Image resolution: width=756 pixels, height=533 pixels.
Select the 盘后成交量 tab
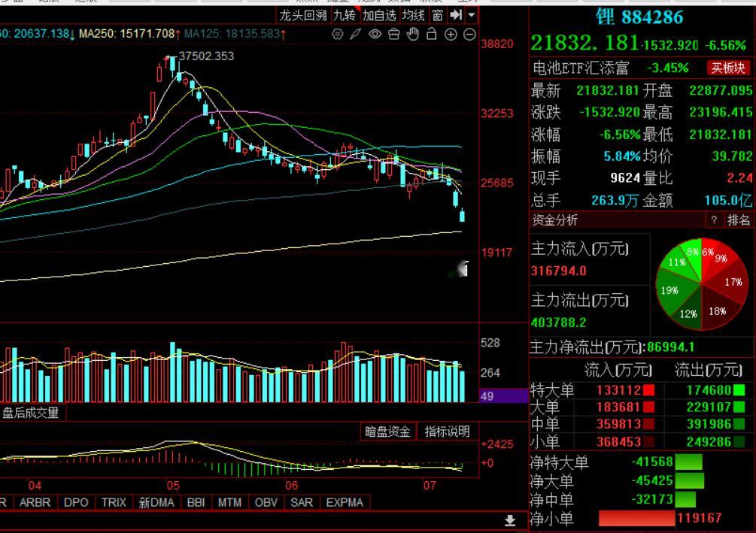[x=30, y=413]
